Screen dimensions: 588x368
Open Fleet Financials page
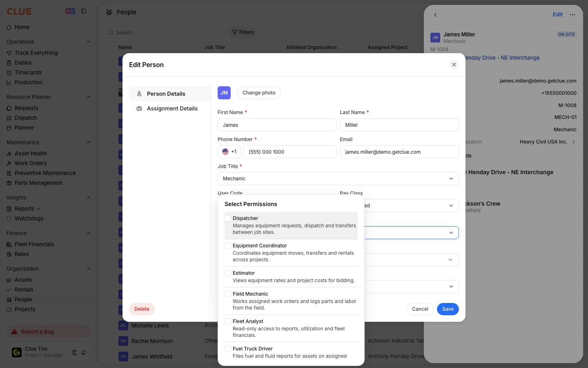click(34, 244)
